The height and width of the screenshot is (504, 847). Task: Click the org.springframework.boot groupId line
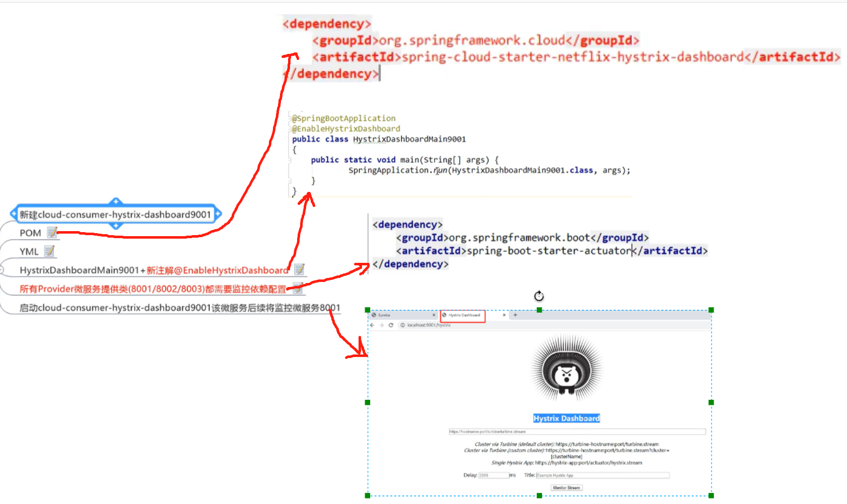(x=522, y=238)
